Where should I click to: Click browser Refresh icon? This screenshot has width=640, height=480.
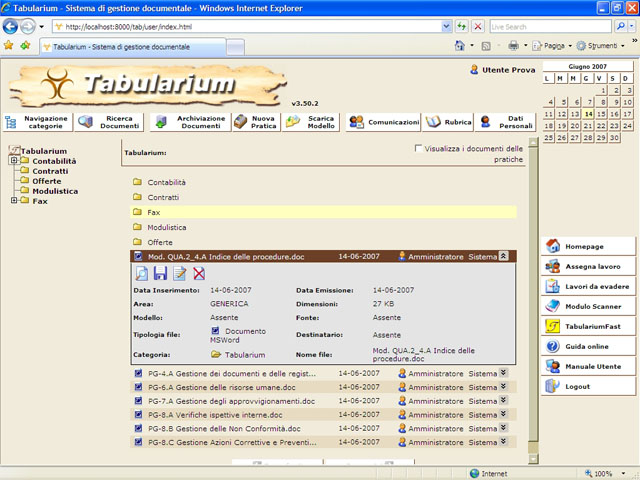tap(462, 27)
